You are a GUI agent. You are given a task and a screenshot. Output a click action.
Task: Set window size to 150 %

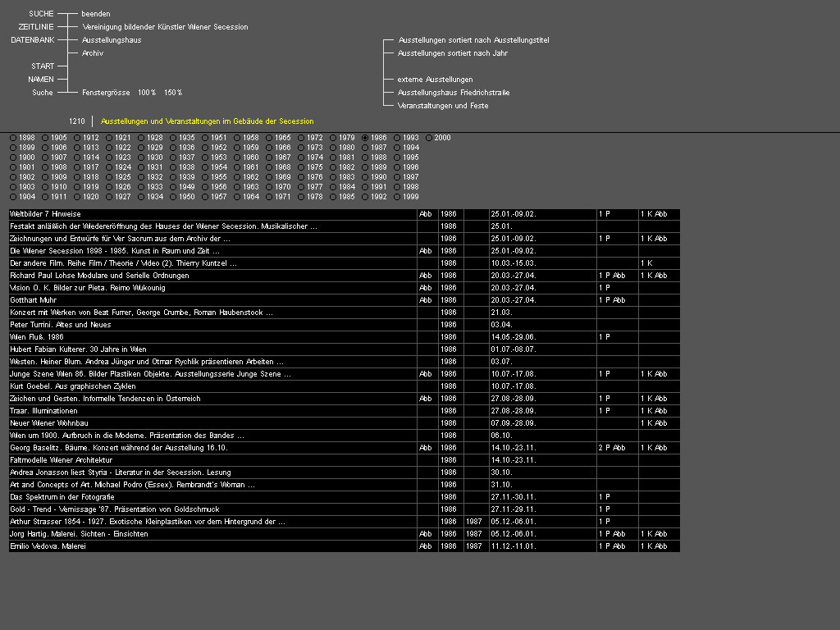pos(173,93)
